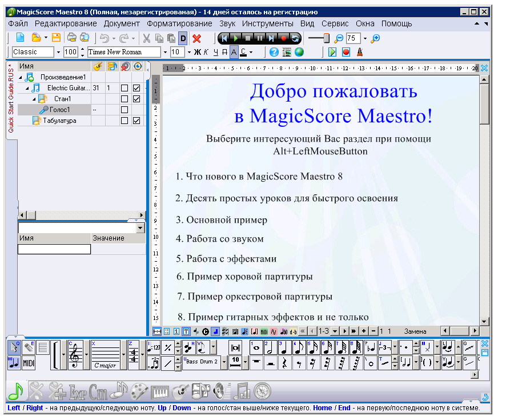
Task: Select the quarter rest symbol
Action: [x=284, y=363]
